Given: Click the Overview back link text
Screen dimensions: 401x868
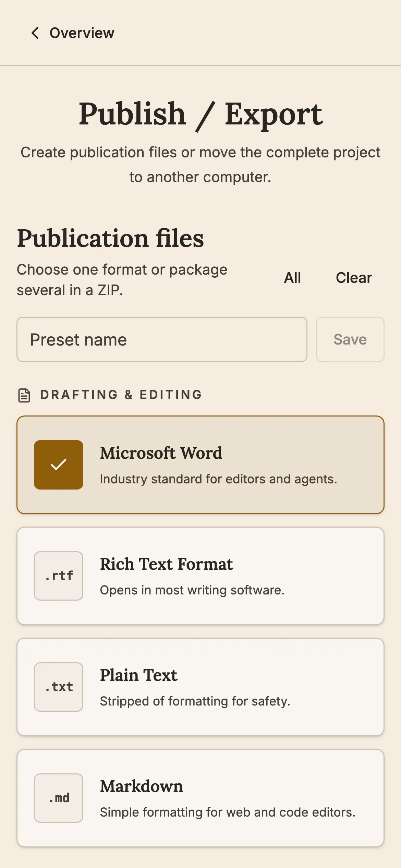Looking at the screenshot, I should click(82, 33).
